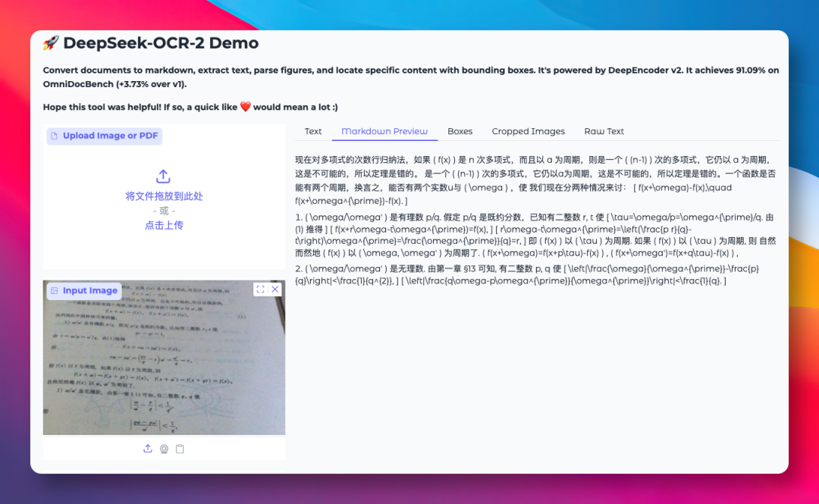
Task: Remove the input image with the X button
Action: click(x=275, y=290)
